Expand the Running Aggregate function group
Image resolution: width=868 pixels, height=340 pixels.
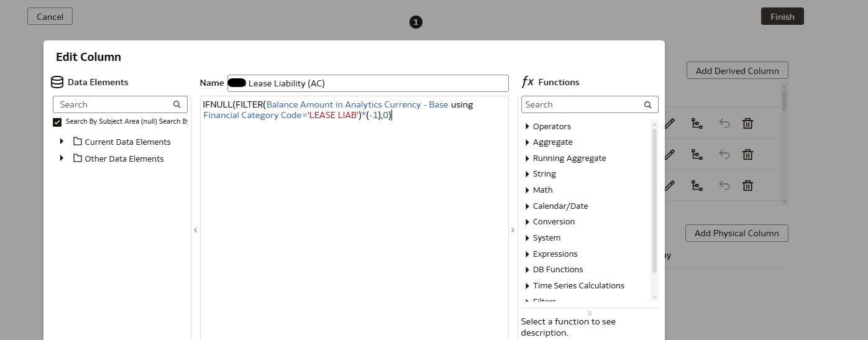coord(528,159)
